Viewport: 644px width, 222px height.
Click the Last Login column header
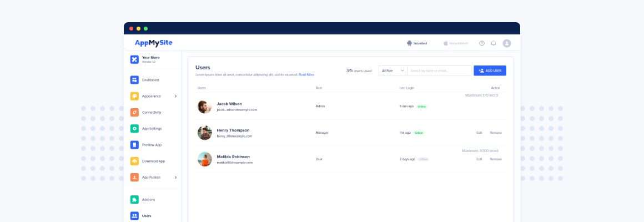coord(406,88)
